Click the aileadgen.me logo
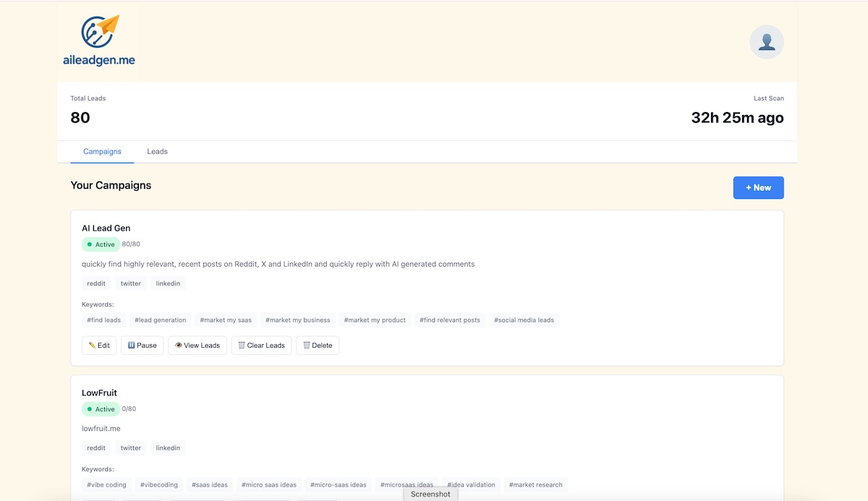Viewport: 868px width, 501px height. pyautogui.click(x=99, y=41)
